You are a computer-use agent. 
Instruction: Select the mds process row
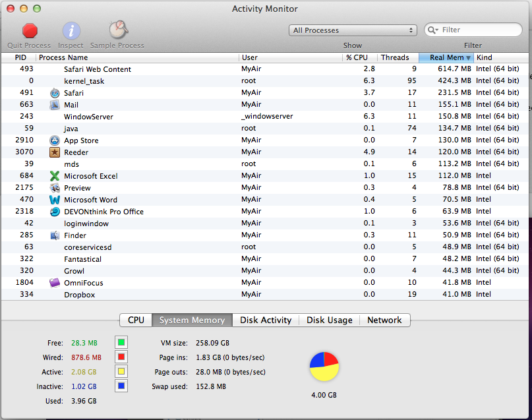[264, 164]
